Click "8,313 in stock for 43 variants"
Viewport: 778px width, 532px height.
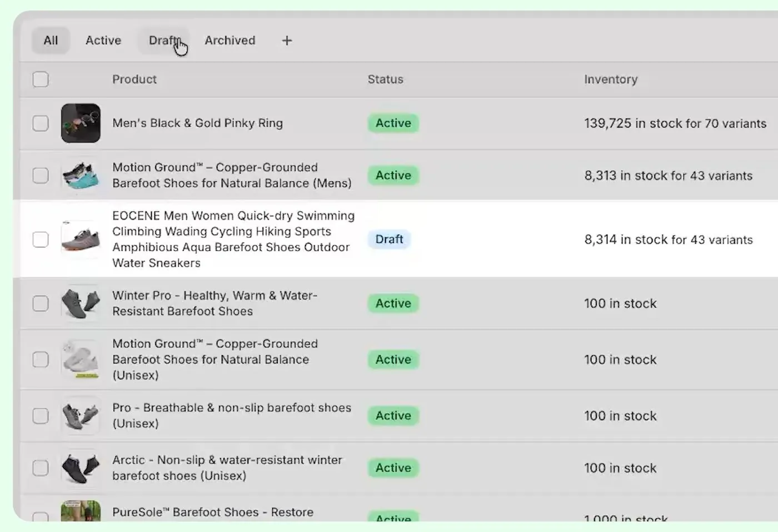click(668, 176)
